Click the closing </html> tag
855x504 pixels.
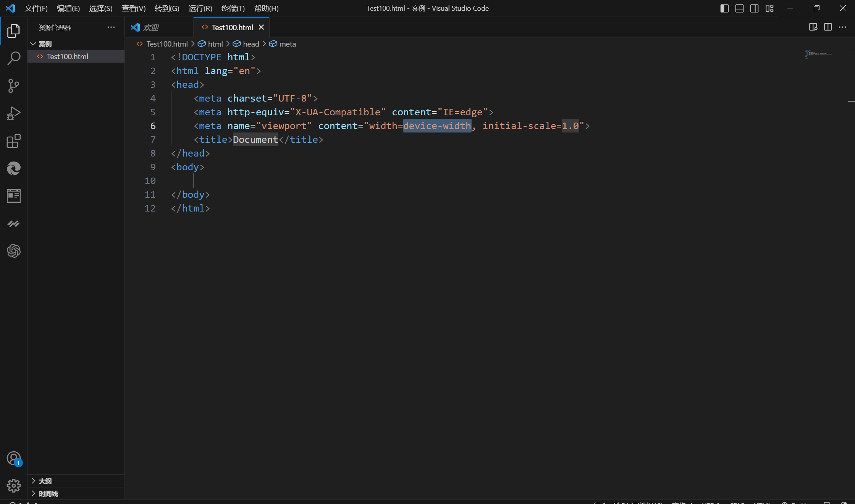(191, 208)
